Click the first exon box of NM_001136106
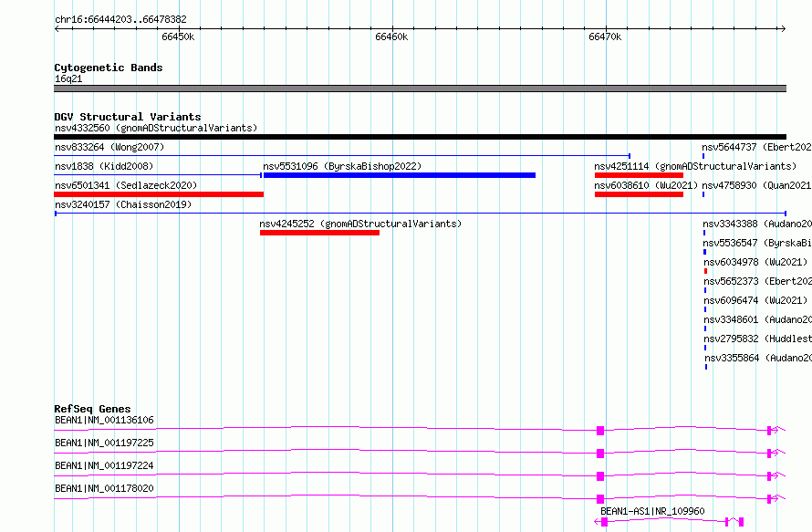The height and width of the screenshot is (532, 812). (x=600, y=431)
